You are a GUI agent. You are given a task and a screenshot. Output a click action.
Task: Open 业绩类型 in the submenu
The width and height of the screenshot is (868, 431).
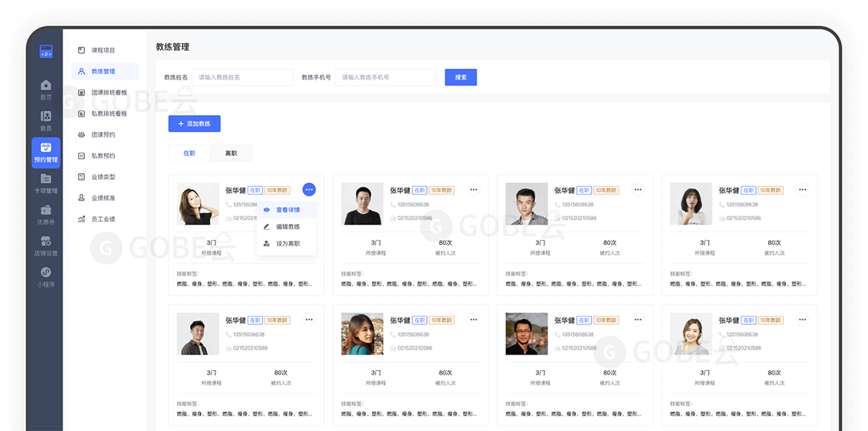pos(104,177)
